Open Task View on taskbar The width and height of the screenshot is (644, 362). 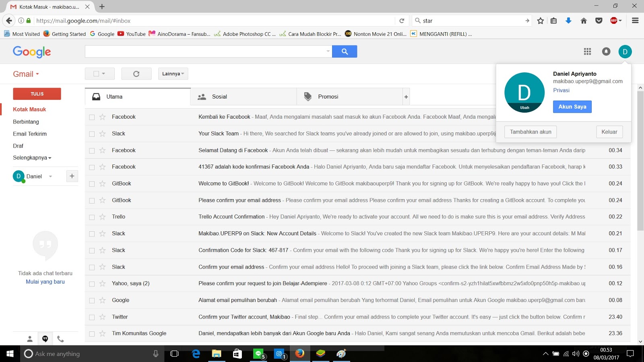[174, 354]
